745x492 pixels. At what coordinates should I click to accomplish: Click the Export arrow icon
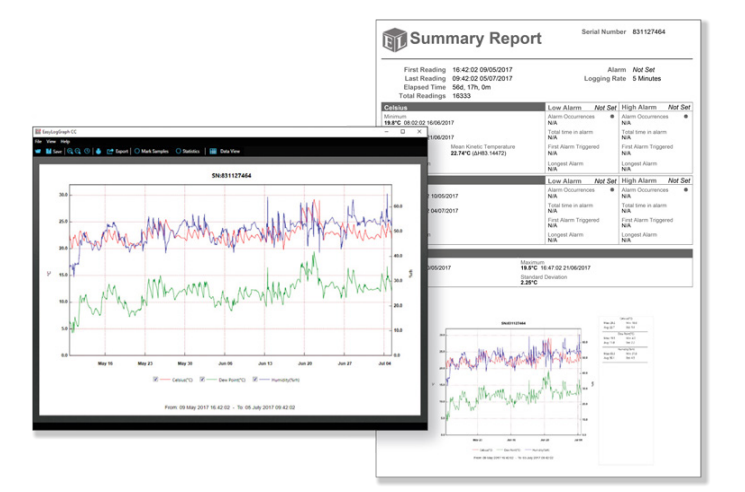pyautogui.click(x=110, y=151)
